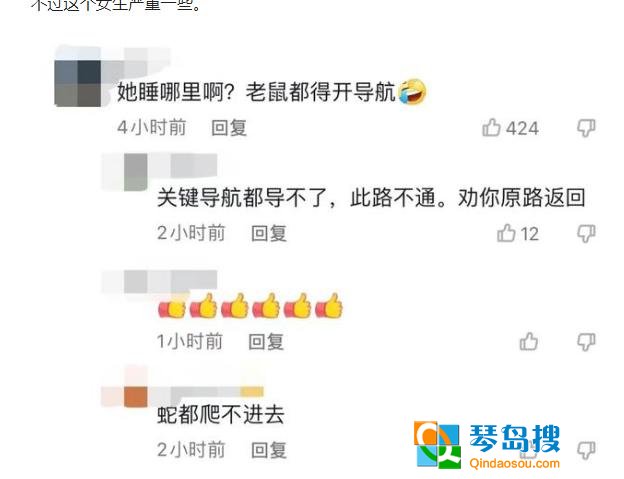Reply to the '此路不通' comment
The image size is (624, 479).
pos(269,234)
